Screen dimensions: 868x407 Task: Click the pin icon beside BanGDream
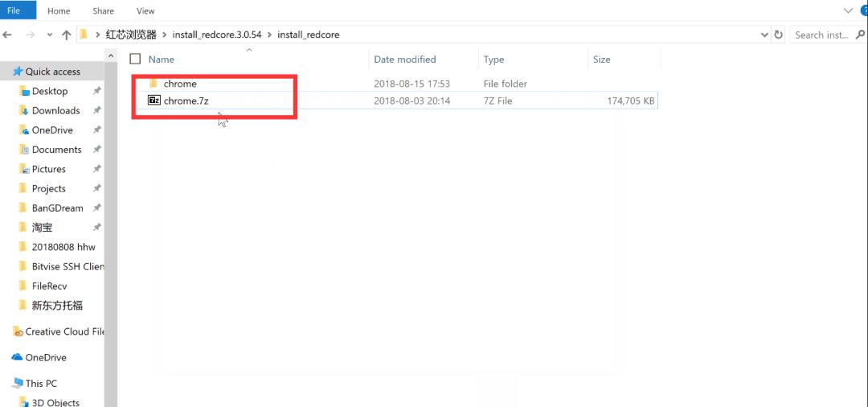97,208
